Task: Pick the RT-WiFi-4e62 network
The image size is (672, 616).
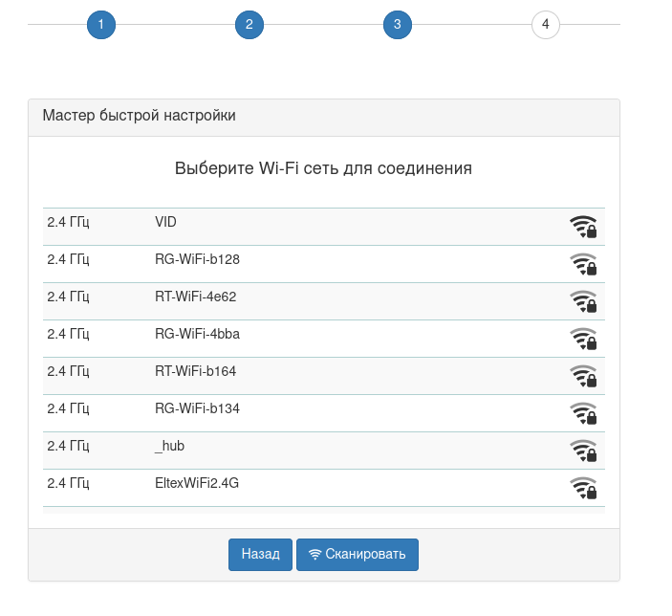Action: [195, 297]
